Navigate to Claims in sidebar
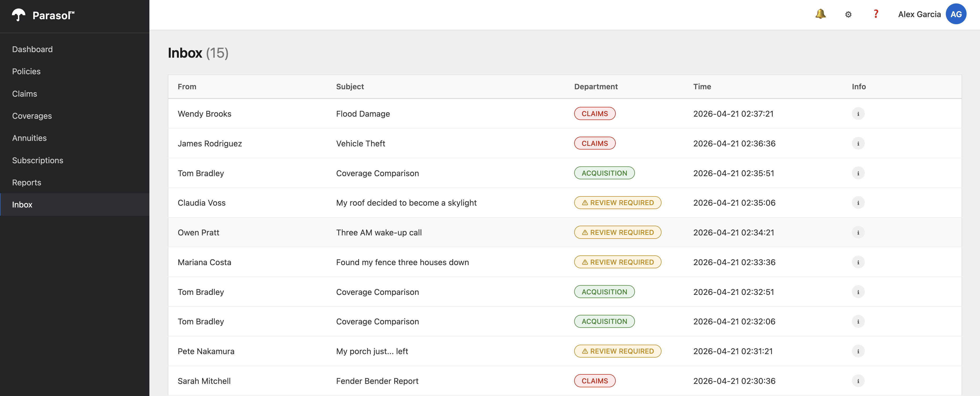This screenshot has width=980, height=396. [x=24, y=94]
